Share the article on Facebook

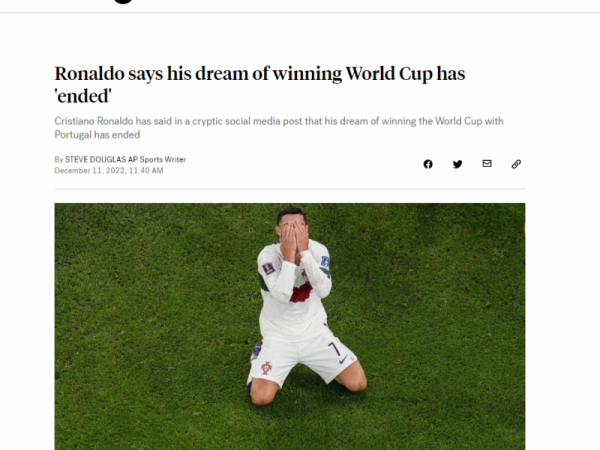(x=428, y=164)
